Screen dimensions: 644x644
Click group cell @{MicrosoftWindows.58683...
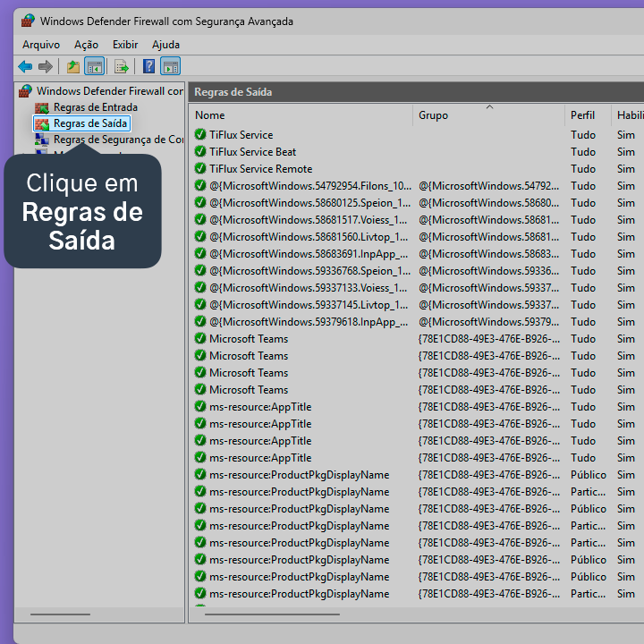click(x=488, y=253)
